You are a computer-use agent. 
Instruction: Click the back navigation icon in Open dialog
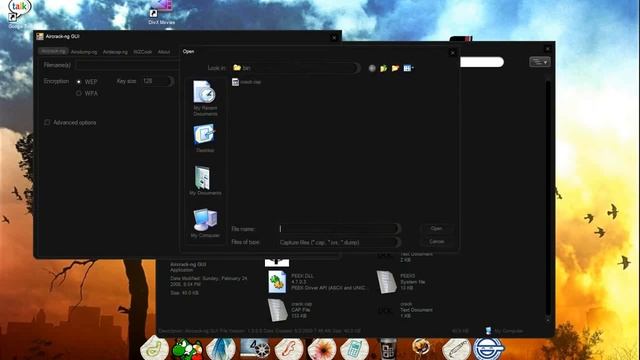372,68
